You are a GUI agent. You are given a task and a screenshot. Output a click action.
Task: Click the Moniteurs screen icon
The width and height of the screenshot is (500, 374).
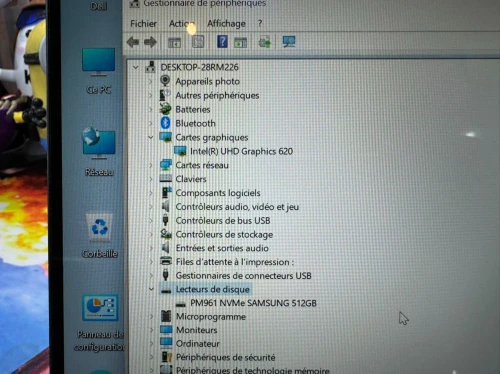pyautogui.click(x=166, y=330)
